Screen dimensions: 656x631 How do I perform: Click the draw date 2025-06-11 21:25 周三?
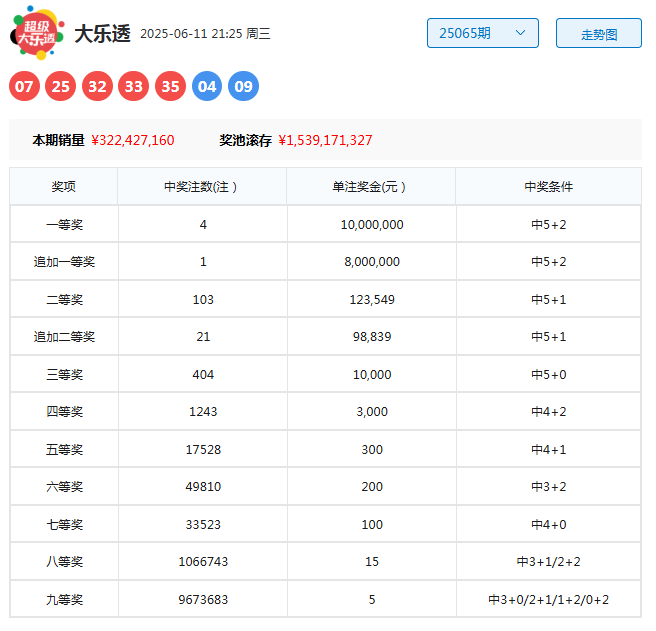pyautogui.click(x=205, y=34)
